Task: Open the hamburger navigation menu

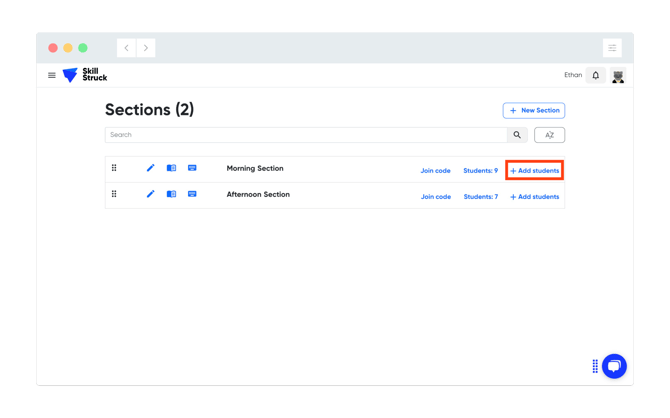Action: click(x=52, y=75)
